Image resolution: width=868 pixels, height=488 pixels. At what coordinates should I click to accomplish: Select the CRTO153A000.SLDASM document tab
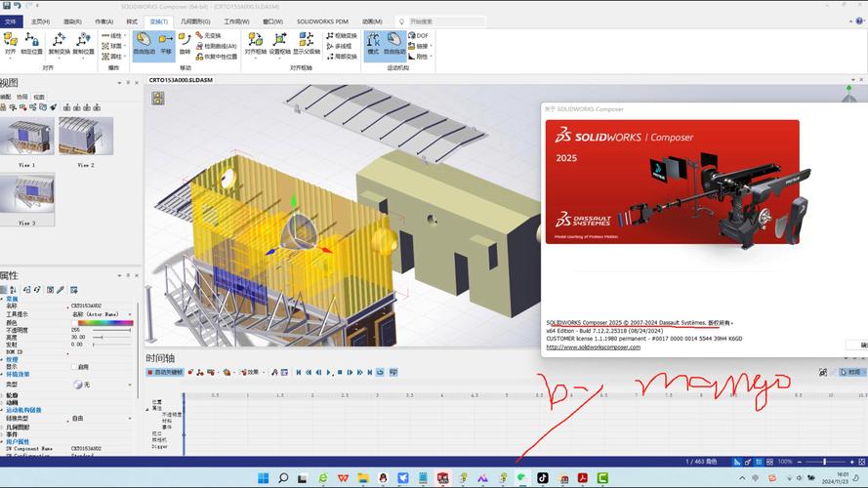coord(181,80)
